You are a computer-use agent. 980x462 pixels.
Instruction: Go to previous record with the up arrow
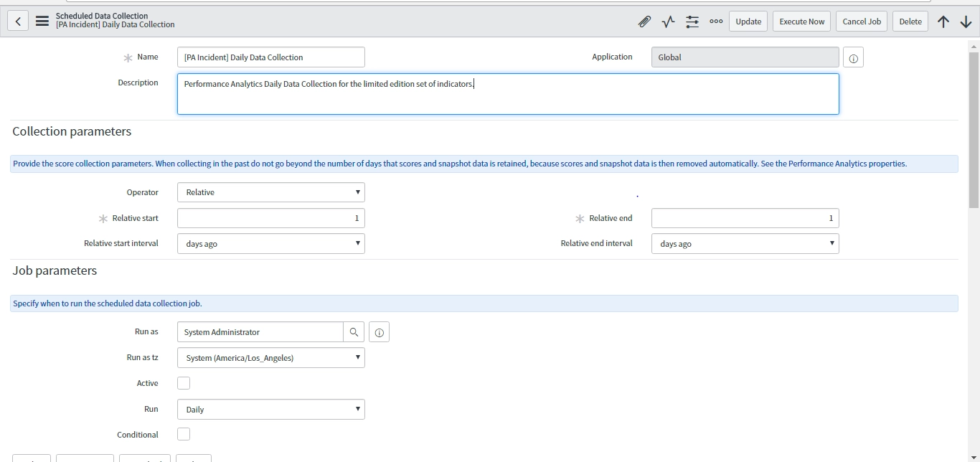[943, 22]
